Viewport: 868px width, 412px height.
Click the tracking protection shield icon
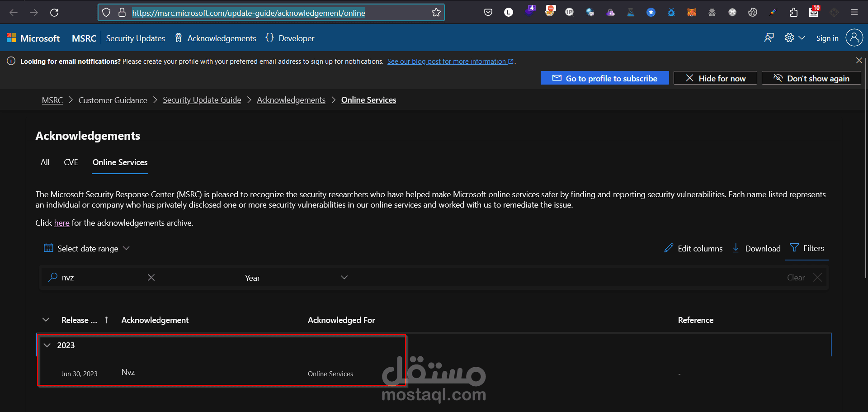(x=106, y=13)
